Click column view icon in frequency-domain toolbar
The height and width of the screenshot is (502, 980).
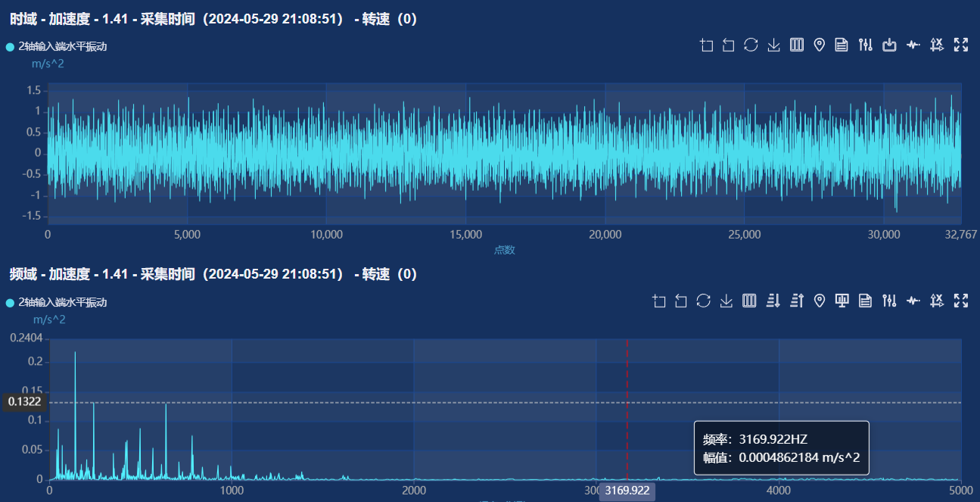tap(749, 301)
